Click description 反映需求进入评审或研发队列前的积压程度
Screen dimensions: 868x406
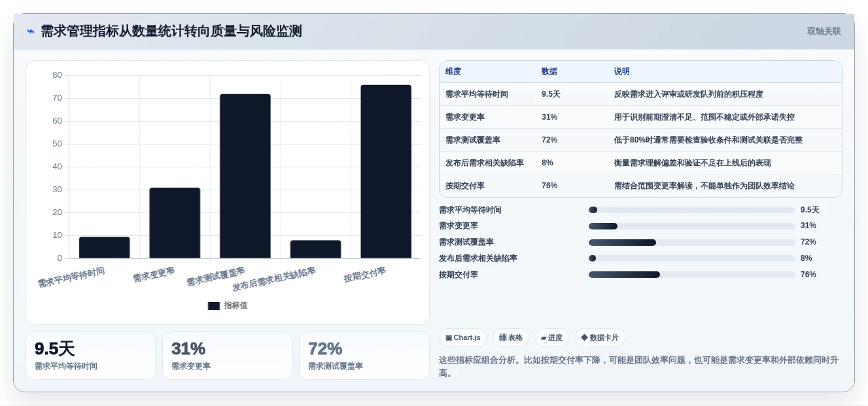[689, 94]
